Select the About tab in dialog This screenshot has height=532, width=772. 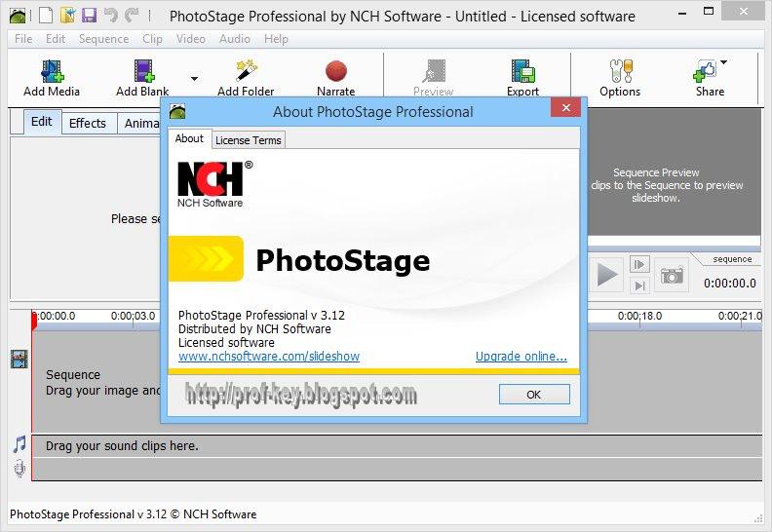click(189, 138)
